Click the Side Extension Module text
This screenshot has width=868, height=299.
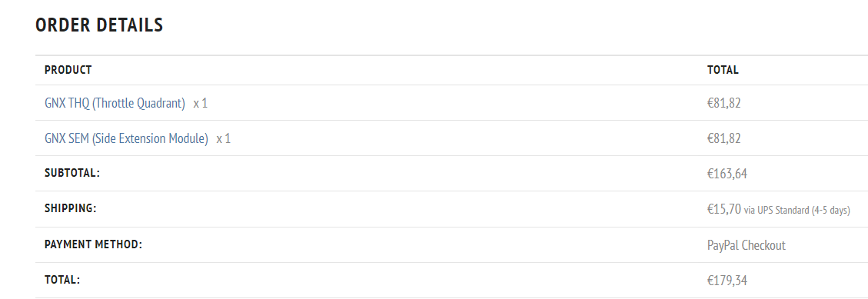click(150, 138)
